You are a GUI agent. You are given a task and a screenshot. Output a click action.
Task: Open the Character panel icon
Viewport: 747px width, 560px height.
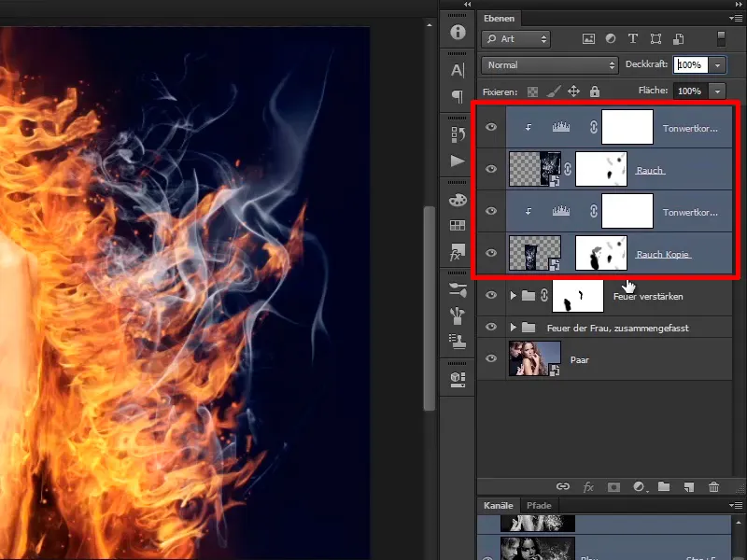(x=458, y=70)
